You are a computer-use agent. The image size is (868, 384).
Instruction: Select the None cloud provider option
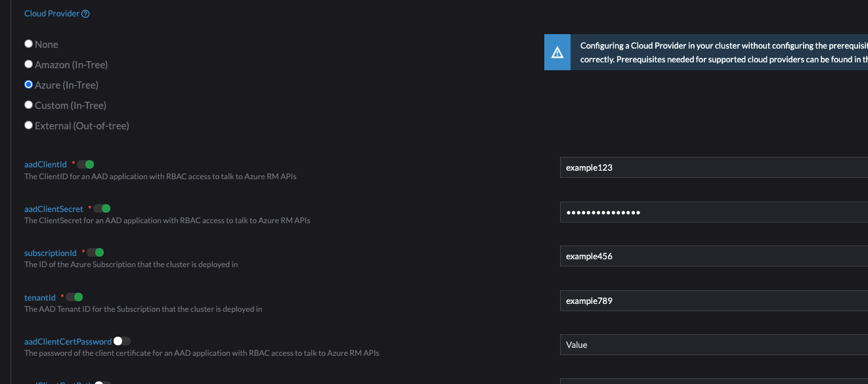(28, 43)
